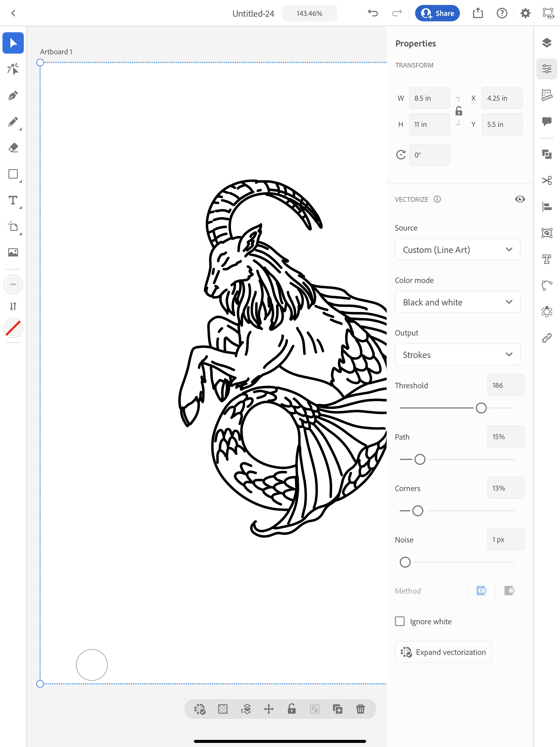Select the Type tool
This screenshot has height=747, width=560.
pos(13,200)
